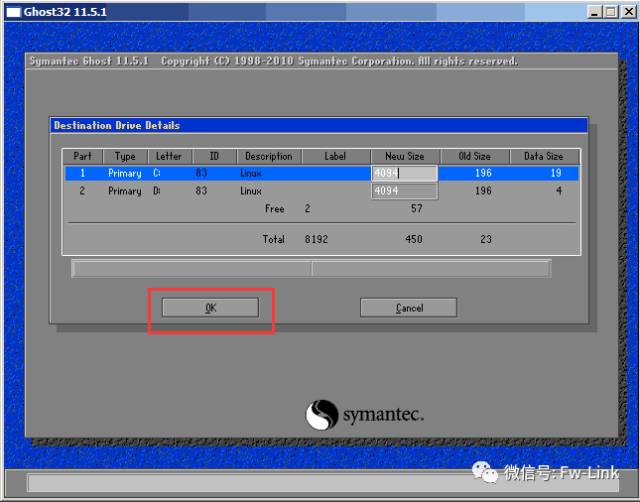
Task: Click the Cancel button
Action: [409, 307]
